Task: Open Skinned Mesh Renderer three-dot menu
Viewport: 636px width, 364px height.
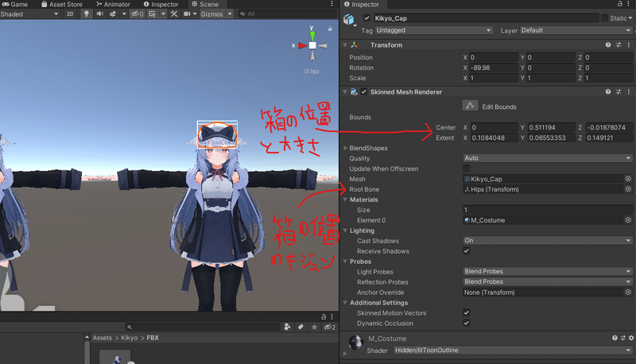Action: (x=629, y=92)
